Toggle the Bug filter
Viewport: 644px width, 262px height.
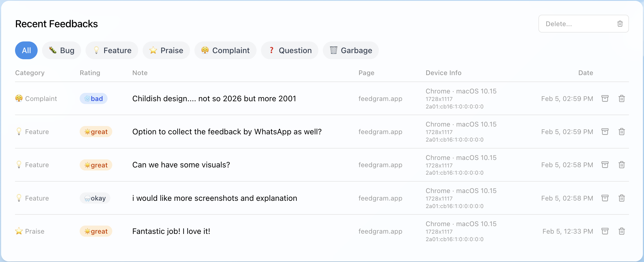click(62, 50)
